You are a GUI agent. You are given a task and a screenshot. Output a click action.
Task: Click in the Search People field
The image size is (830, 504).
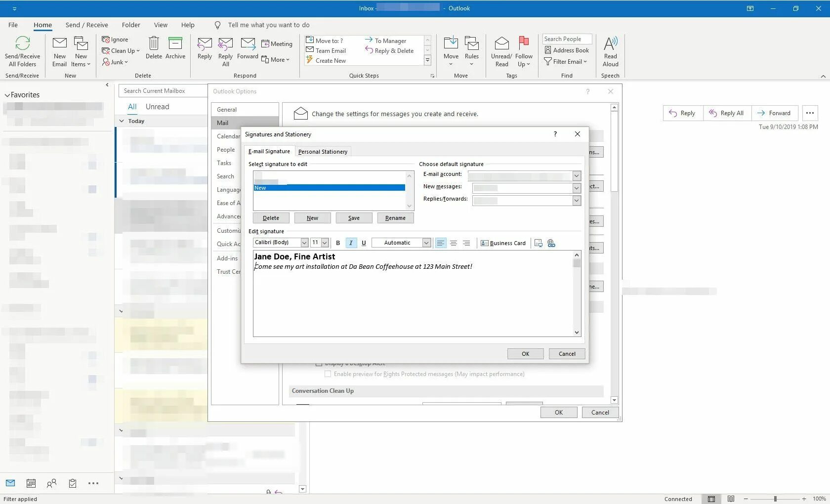567,39
